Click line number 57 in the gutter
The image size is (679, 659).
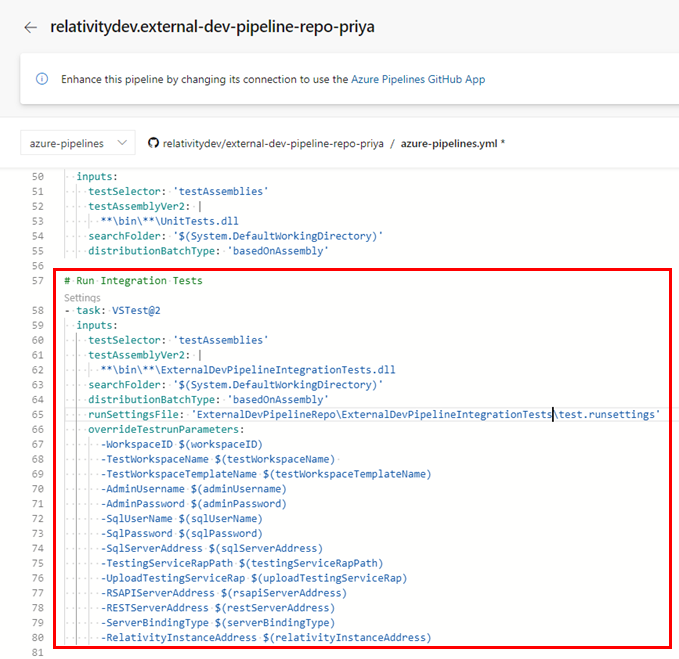pyautogui.click(x=38, y=281)
